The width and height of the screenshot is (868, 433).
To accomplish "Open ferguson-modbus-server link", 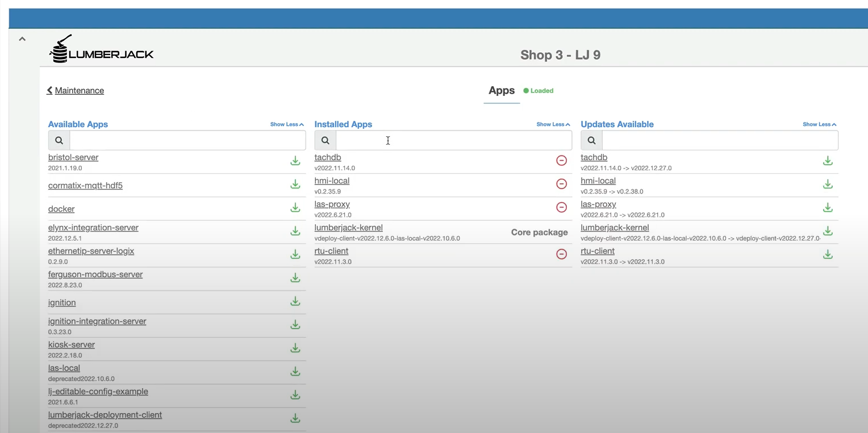I will pyautogui.click(x=95, y=275).
